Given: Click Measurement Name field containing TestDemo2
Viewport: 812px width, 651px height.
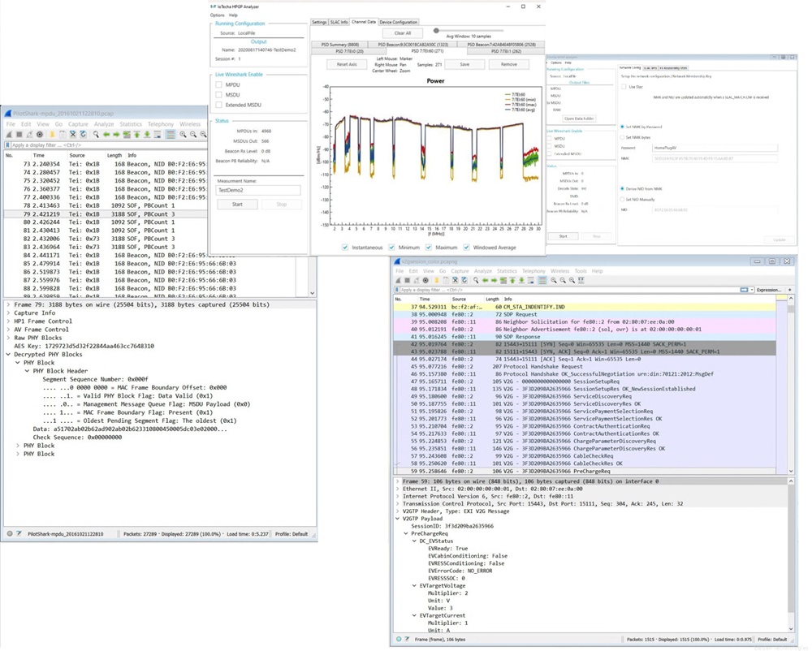Looking at the screenshot, I should [258, 191].
